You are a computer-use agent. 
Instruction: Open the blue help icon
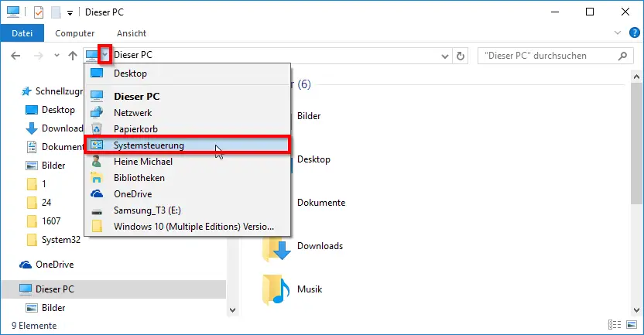click(634, 32)
